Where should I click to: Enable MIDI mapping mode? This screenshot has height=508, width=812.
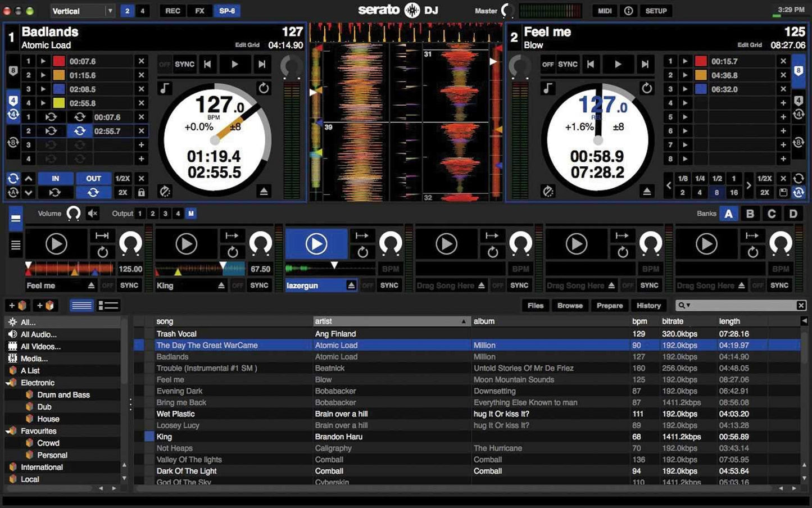(x=604, y=11)
